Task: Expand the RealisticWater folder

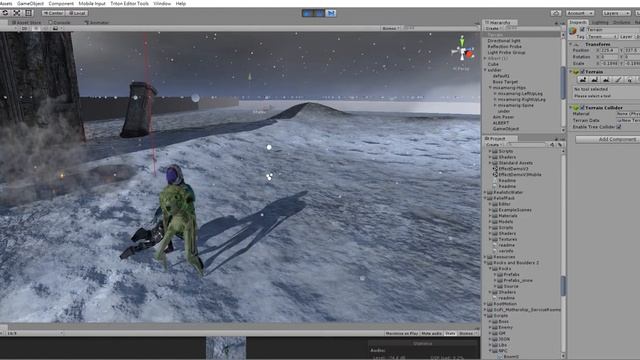Action: coord(485,192)
